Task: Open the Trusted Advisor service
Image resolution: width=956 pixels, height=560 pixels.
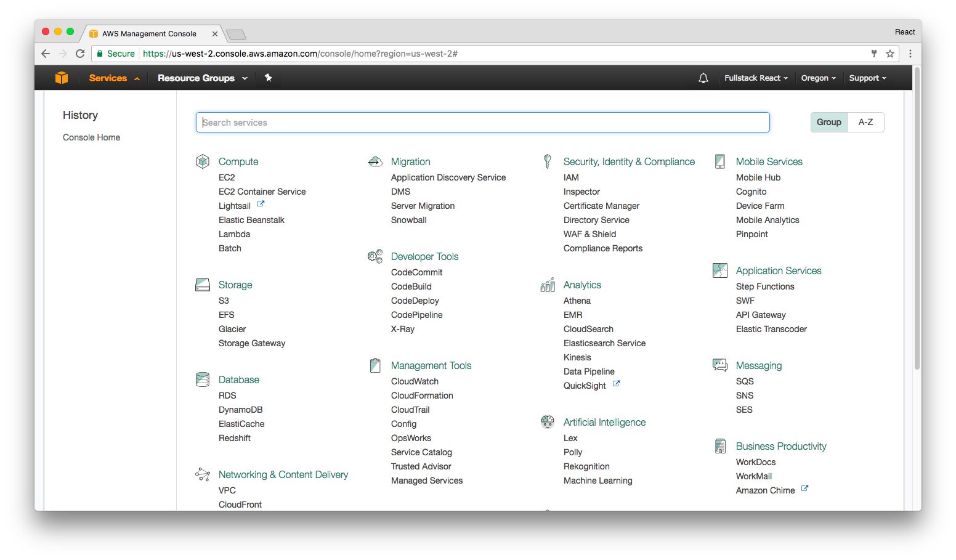Action: 421,466
